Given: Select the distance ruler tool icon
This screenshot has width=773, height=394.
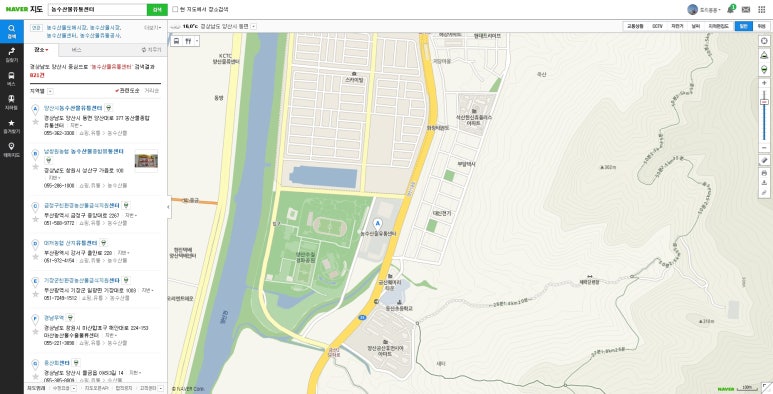Looking at the screenshot, I should click(764, 160).
